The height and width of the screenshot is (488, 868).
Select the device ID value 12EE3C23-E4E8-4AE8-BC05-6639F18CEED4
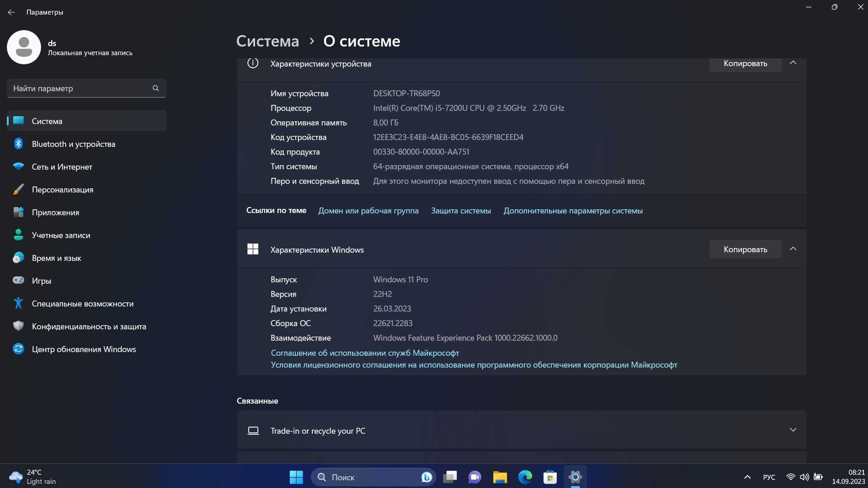click(x=448, y=137)
